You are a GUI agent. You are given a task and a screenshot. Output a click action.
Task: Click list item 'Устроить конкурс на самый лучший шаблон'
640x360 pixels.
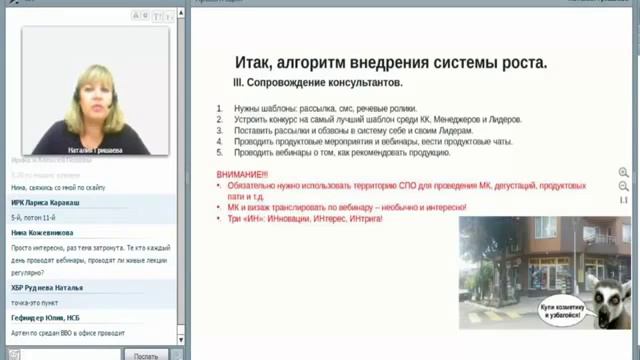378,120
